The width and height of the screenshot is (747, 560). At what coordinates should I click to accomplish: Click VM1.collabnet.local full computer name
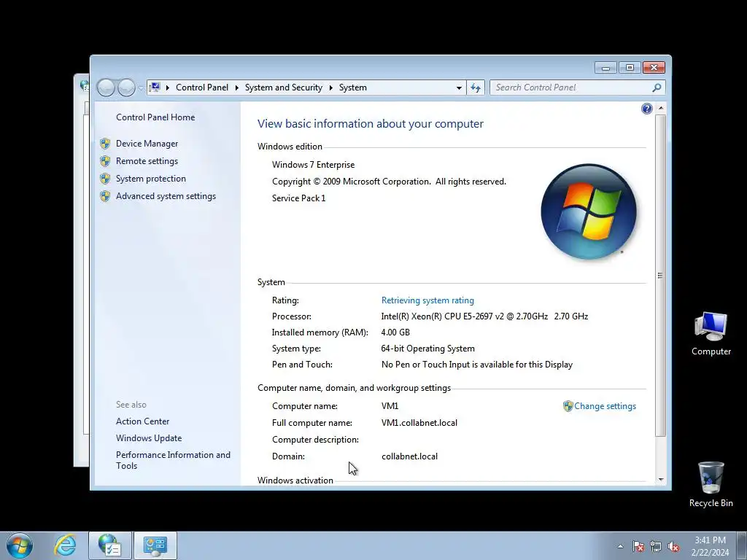[419, 423]
